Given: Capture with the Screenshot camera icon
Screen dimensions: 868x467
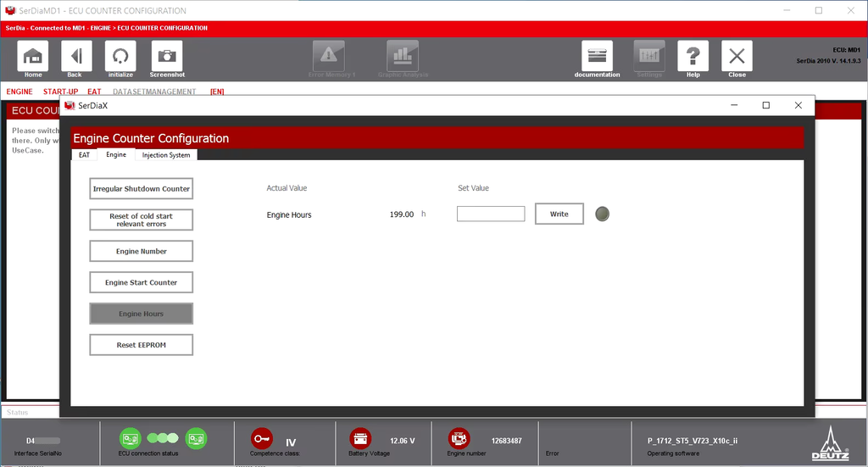Looking at the screenshot, I should [x=167, y=57].
